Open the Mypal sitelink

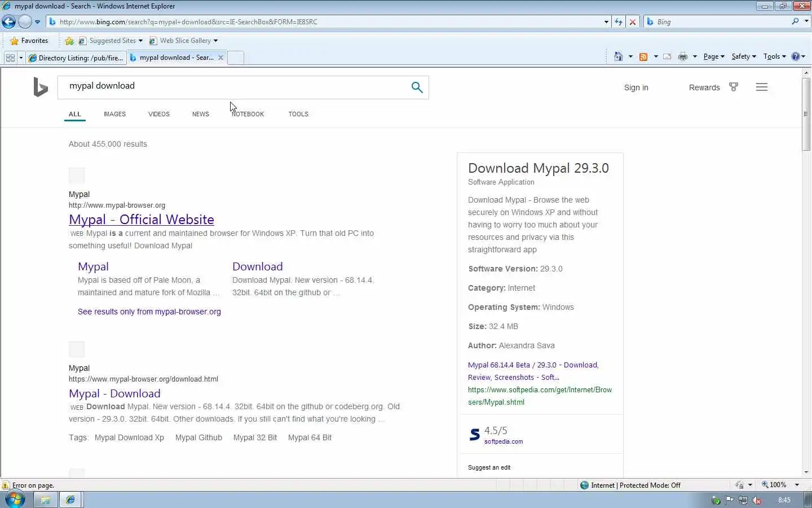pos(93,266)
